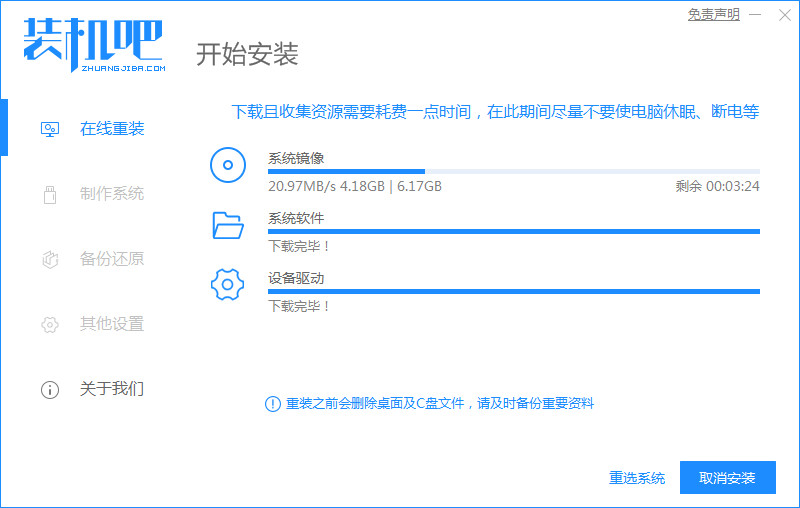
Task: Switch to the 制作系统 tab
Action: 112,194
